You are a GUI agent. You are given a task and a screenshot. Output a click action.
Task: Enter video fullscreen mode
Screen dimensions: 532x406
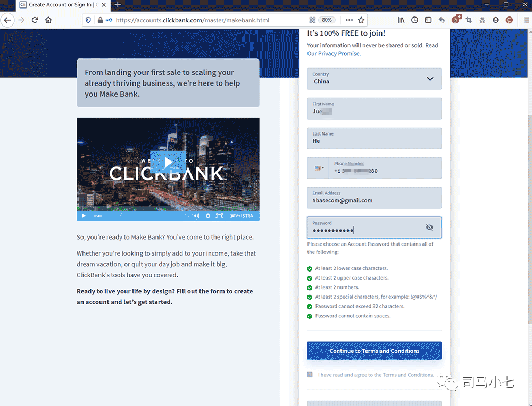220,216
